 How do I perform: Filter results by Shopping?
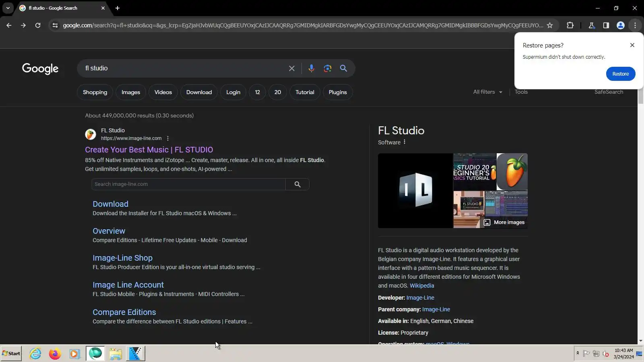point(95,92)
